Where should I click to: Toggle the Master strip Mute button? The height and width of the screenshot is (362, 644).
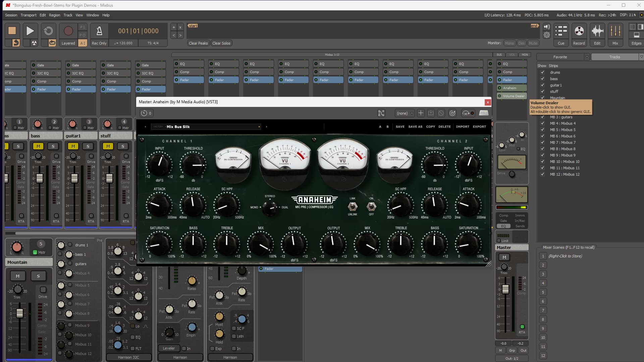tap(504, 257)
